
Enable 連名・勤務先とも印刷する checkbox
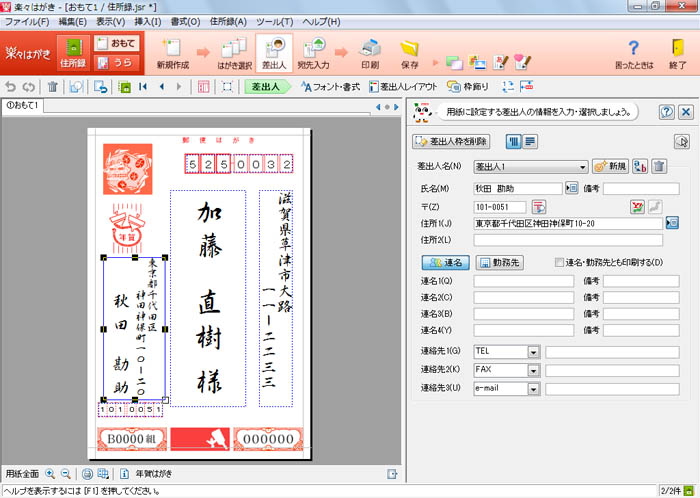[560, 263]
